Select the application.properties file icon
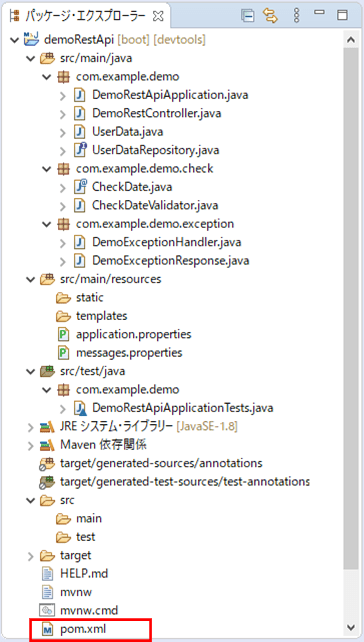Screen dimensions: 364x642 (63, 334)
